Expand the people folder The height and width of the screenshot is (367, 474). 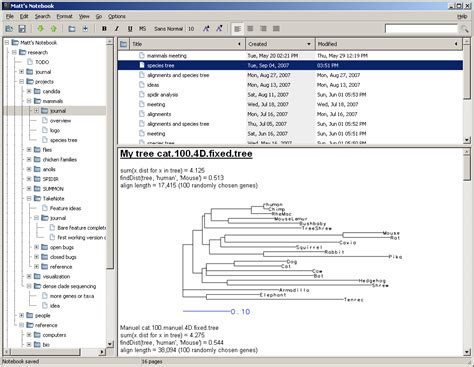tap(22, 315)
